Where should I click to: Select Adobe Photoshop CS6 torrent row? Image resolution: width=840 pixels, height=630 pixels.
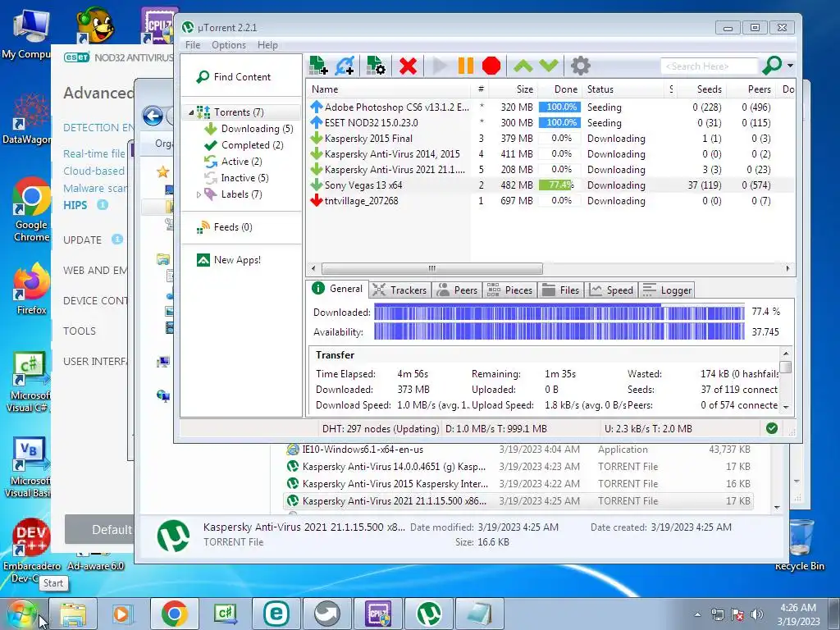coord(549,107)
